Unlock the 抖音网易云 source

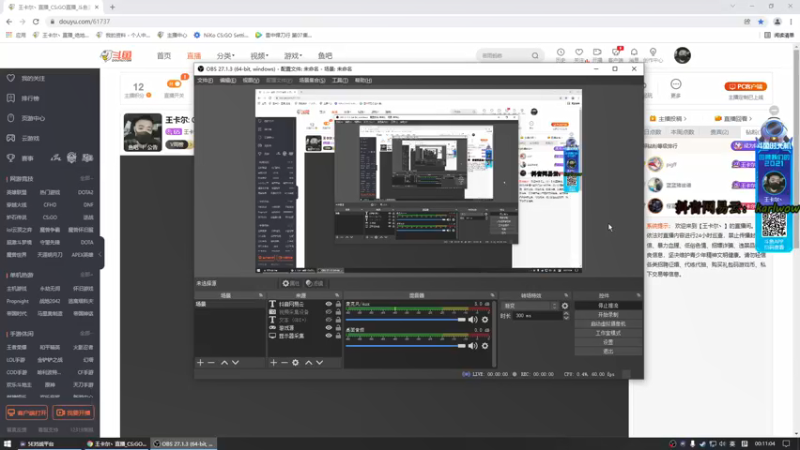tap(338, 304)
